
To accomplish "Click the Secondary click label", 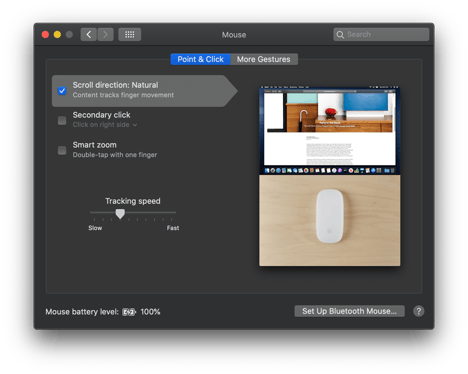I will (x=101, y=115).
